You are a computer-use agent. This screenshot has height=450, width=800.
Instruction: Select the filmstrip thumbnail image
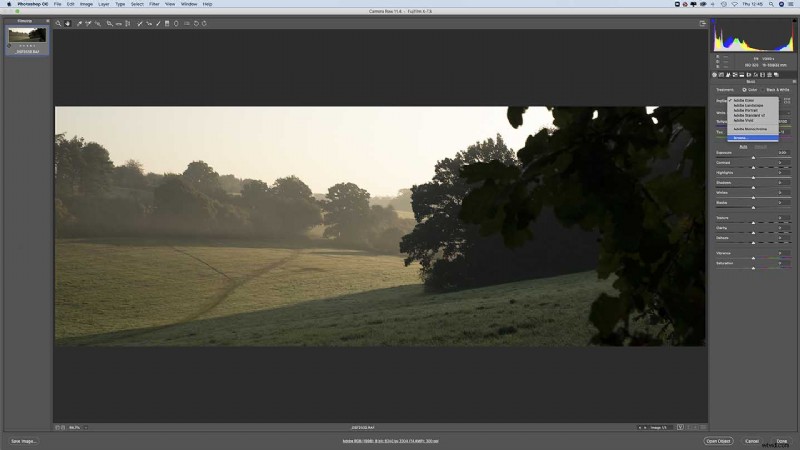(x=27, y=35)
